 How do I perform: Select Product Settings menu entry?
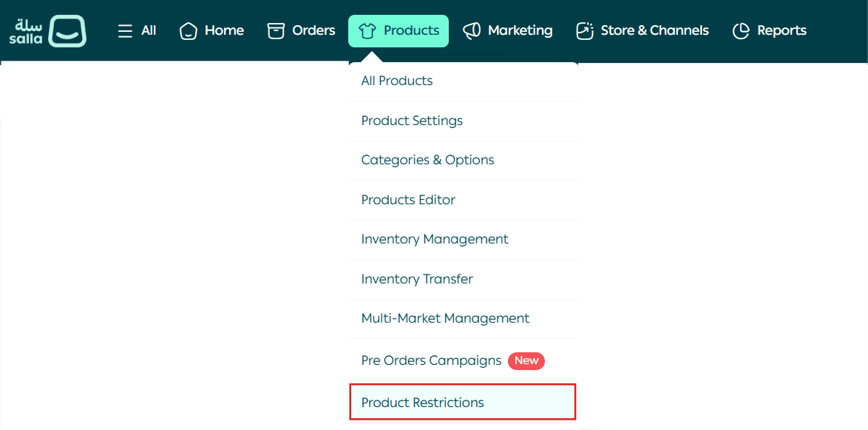pos(412,121)
